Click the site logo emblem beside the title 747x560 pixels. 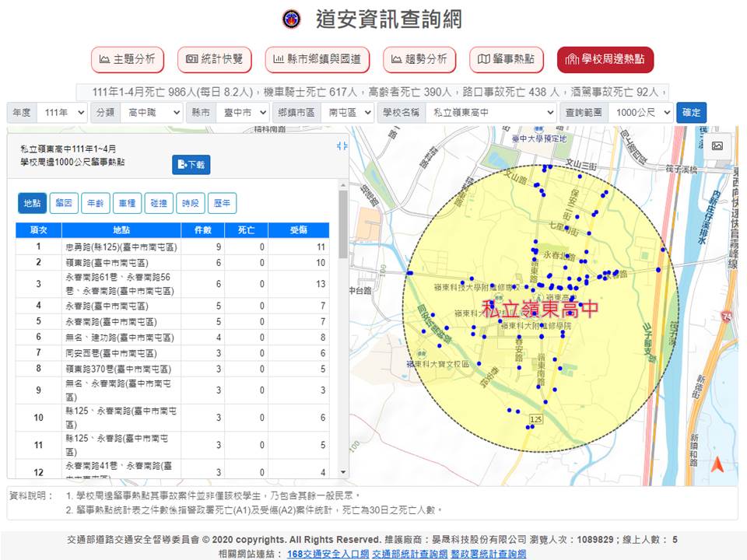pyautogui.click(x=292, y=19)
